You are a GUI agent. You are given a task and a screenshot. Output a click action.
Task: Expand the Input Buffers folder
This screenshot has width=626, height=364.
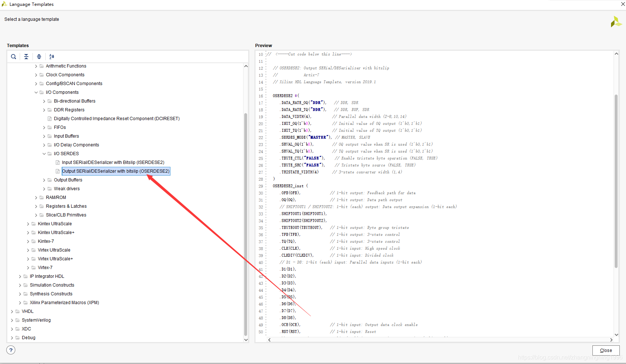pos(44,136)
